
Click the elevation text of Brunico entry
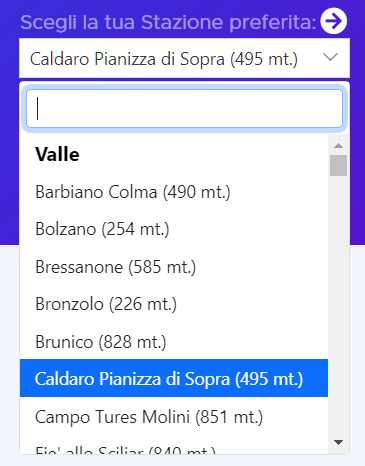[132, 342]
